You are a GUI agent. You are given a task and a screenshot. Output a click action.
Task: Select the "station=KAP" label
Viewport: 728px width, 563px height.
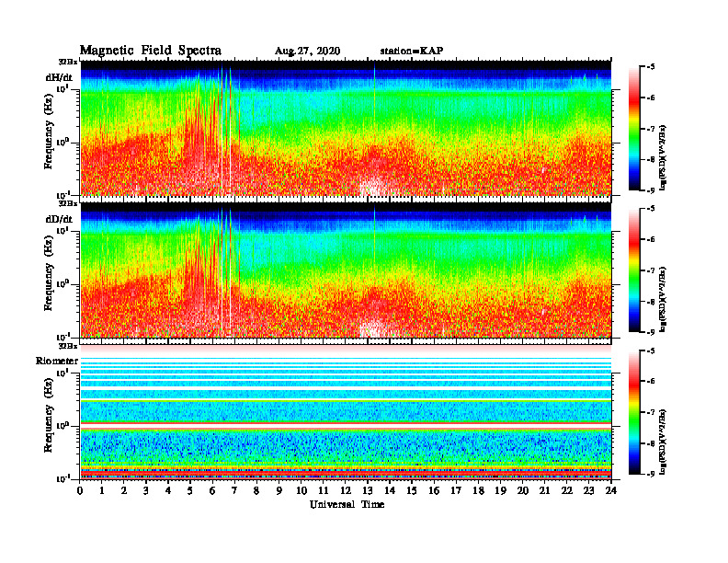(412, 51)
